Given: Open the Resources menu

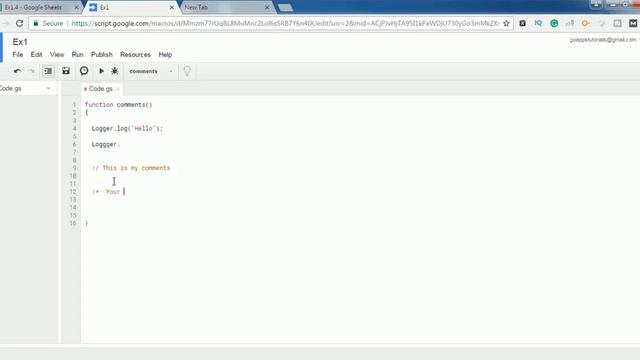Looking at the screenshot, I should point(135,55).
